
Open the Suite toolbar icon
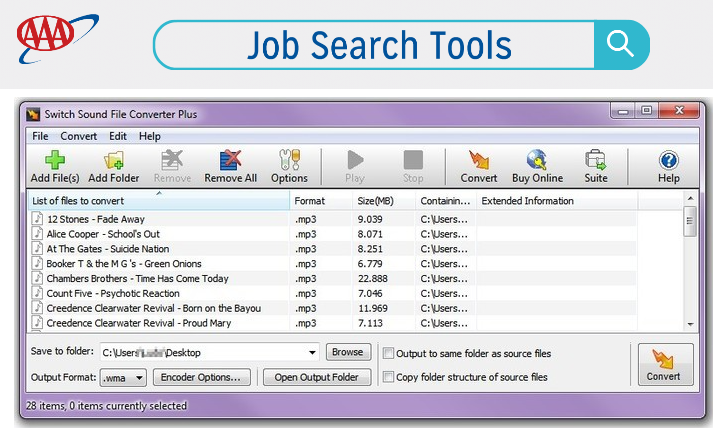point(595,160)
